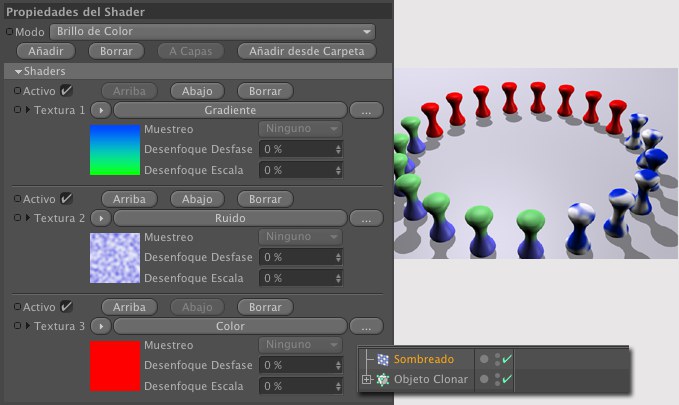The width and height of the screenshot is (679, 405).
Task: Click Desenfoque Desfase field for Textura 1
Action: point(301,149)
